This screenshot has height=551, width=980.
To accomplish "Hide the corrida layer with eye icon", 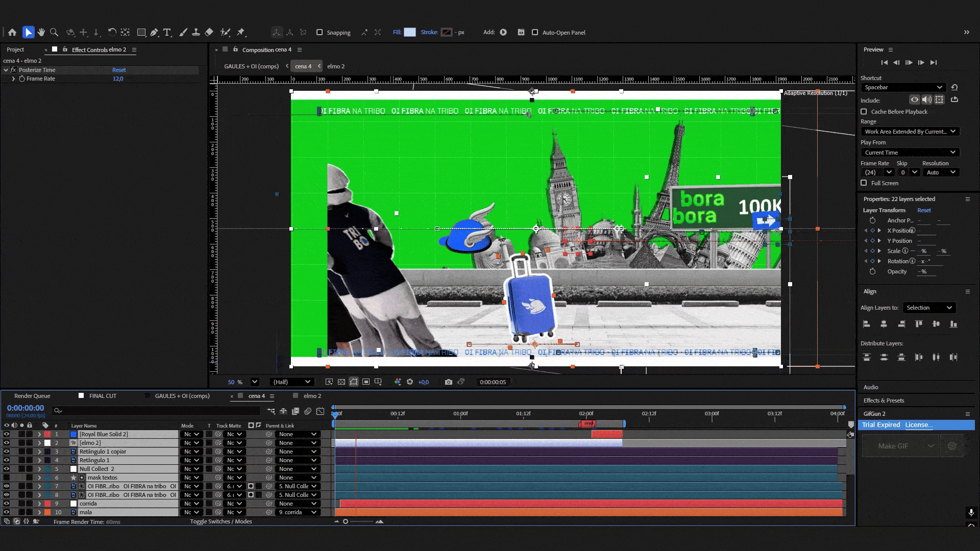I will [7, 504].
